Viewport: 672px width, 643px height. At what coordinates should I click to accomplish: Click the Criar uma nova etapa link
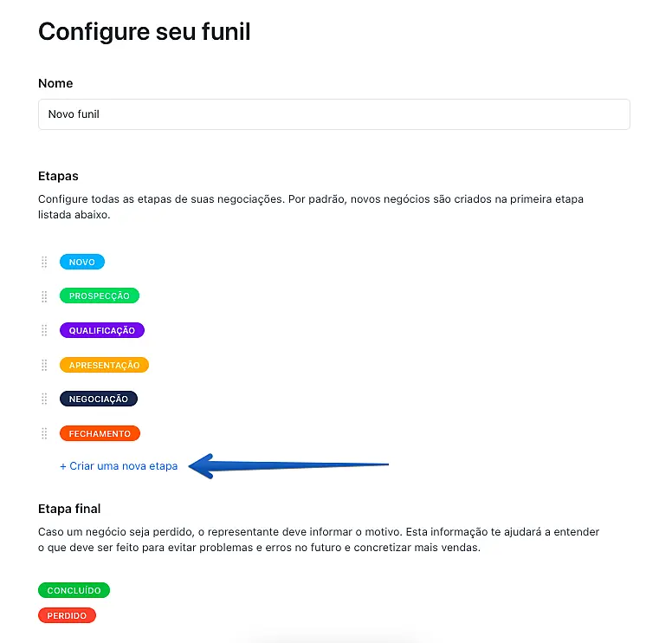119,466
